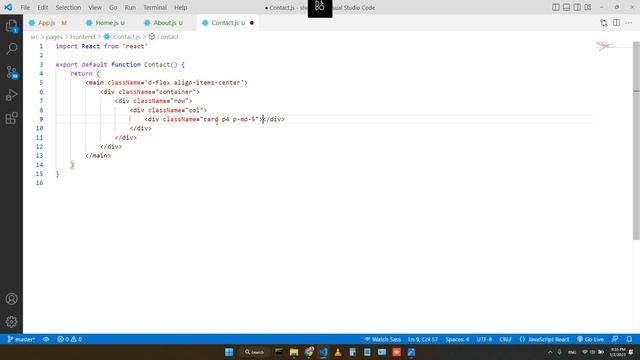
Task: Open the Terminal menu
Action: (x=155, y=7)
